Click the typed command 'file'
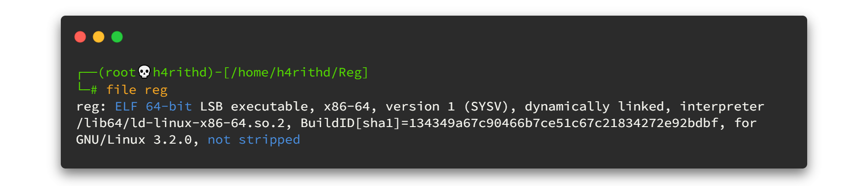868x186 pixels. 121,89
